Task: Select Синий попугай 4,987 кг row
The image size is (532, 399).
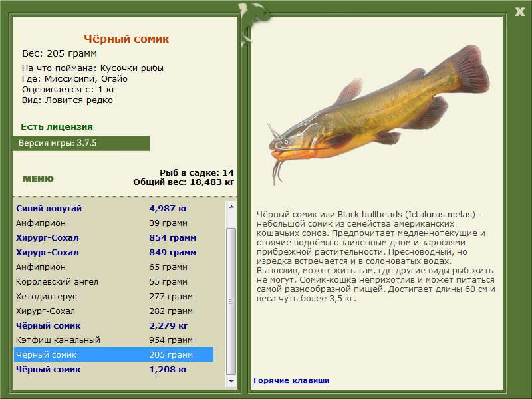Action: point(114,208)
